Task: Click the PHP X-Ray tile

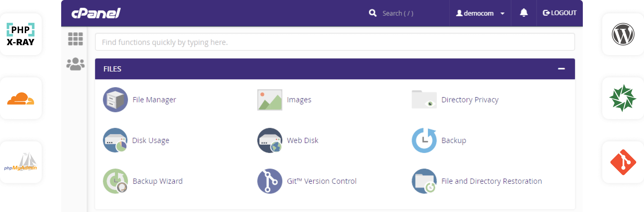Action: pyautogui.click(x=21, y=34)
